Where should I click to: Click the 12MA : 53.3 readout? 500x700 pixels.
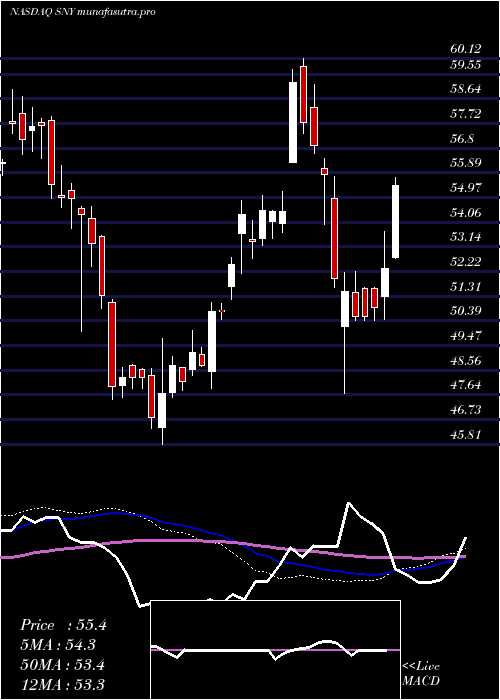click(x=63, y=685)
